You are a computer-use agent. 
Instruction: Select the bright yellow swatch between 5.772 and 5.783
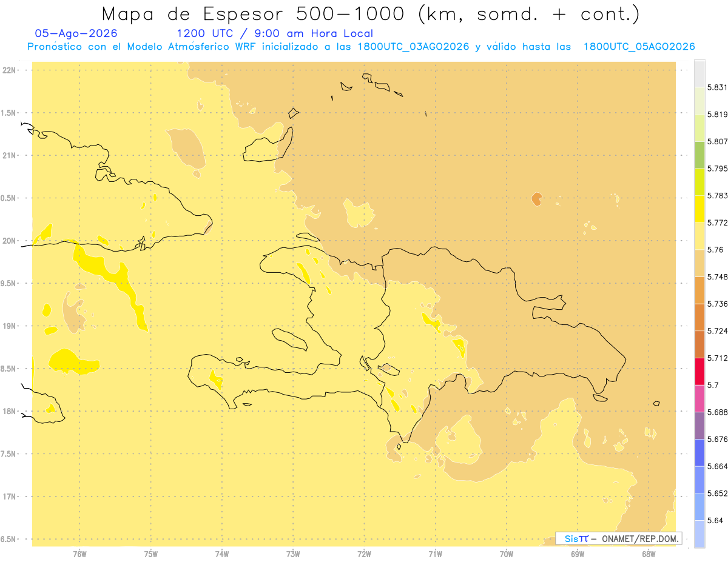699,209
